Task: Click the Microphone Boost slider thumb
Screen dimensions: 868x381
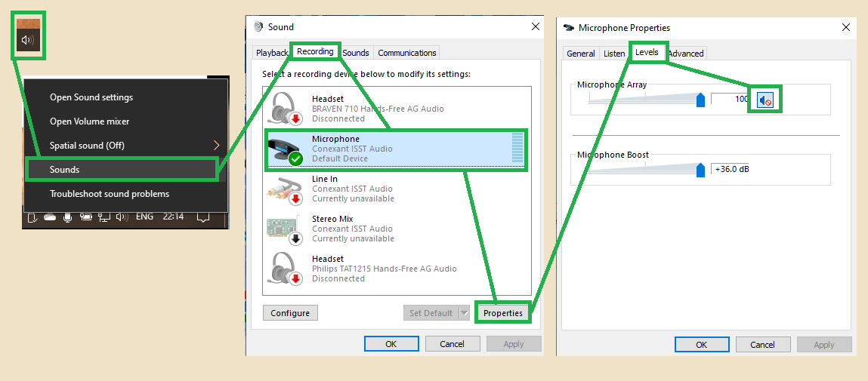Action: [700, 170]
